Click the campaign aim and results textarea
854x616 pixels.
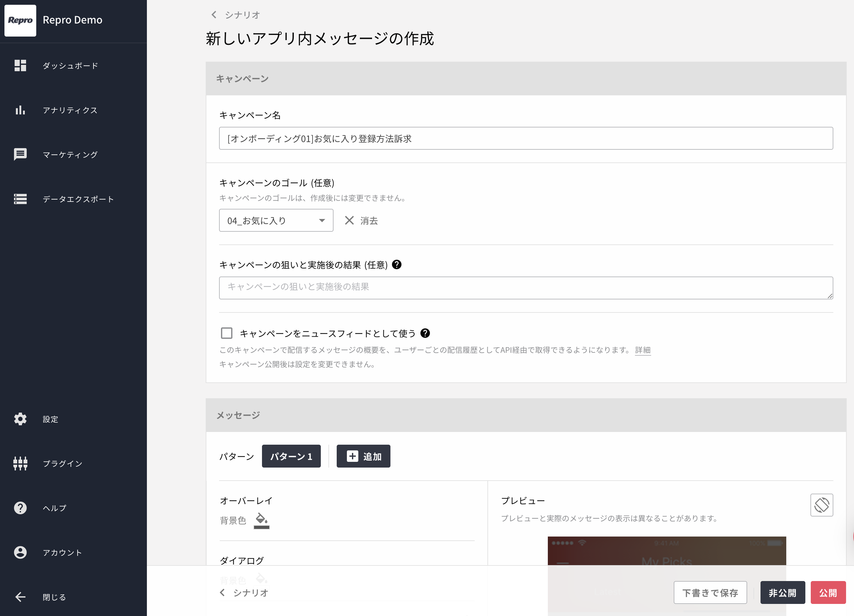pos(526,288)
